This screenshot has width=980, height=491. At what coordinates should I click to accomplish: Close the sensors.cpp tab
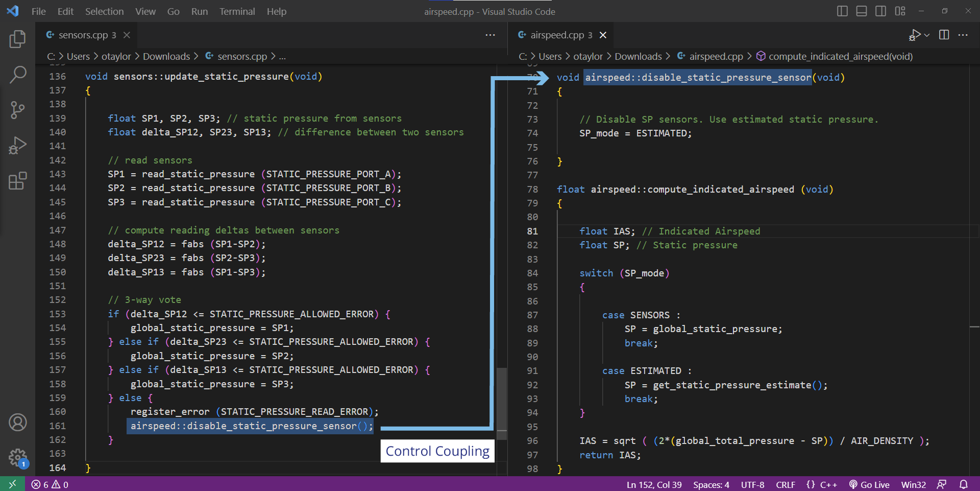(127, 35)
